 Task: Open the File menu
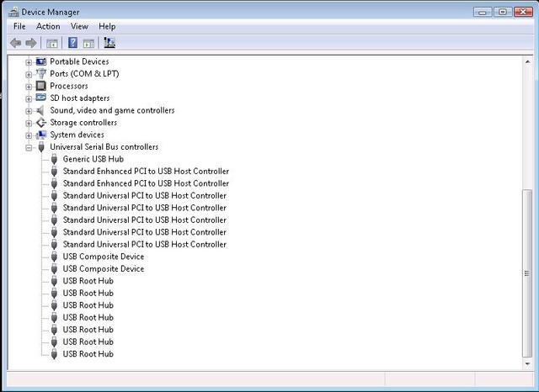tap(19, 26)
